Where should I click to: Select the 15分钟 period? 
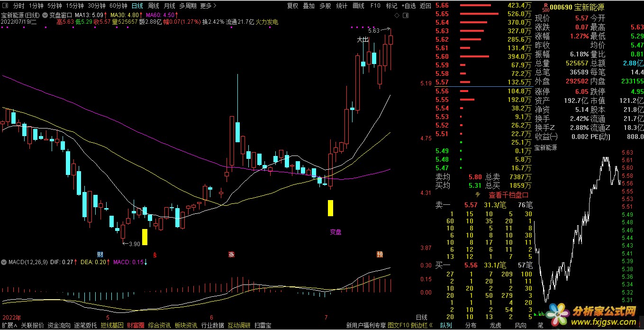(x=74, y=6)
